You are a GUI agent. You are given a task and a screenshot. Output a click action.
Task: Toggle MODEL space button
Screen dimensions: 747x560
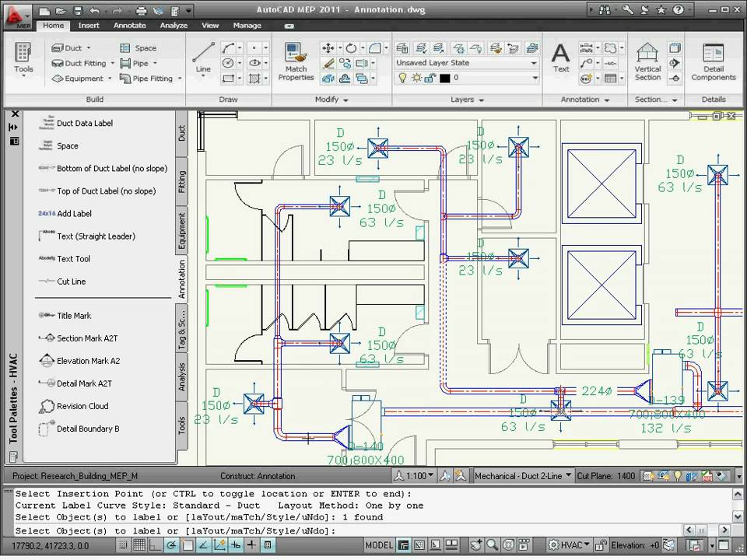click(x=379, y=544)
